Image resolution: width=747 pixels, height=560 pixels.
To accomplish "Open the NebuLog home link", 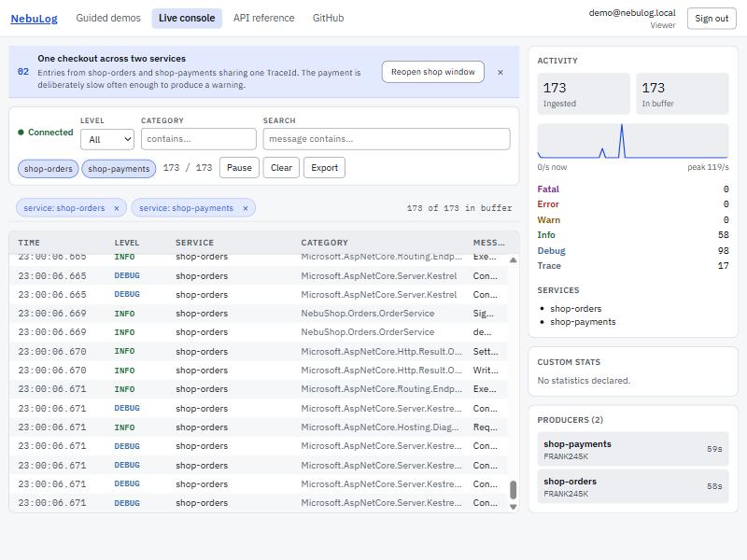I will 34,19.
